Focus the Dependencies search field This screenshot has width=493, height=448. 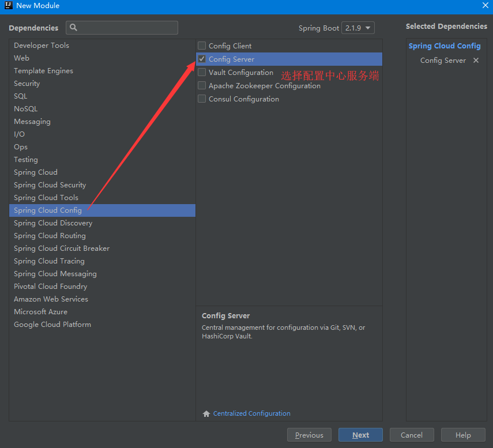tap(122, 28)
